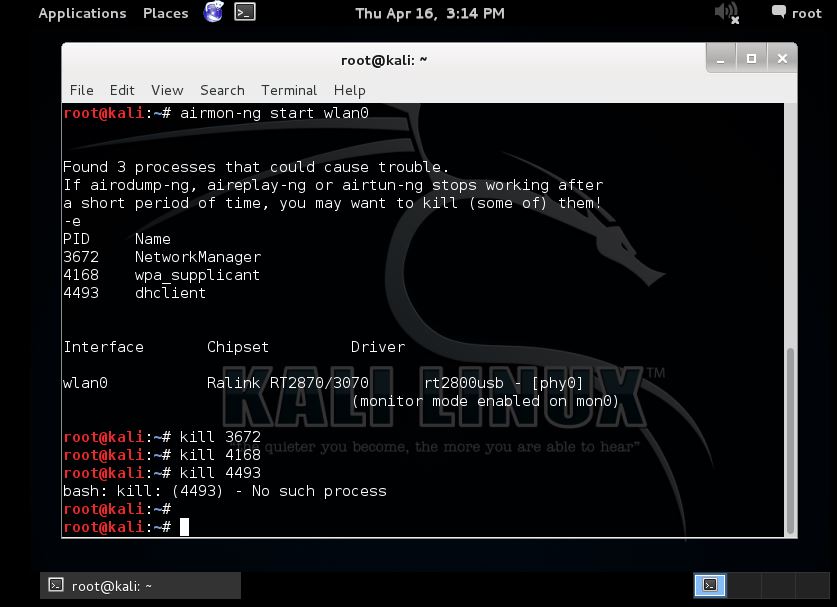
Task: Open the Search menu in terminal
Action: click(x=223, y=90)
